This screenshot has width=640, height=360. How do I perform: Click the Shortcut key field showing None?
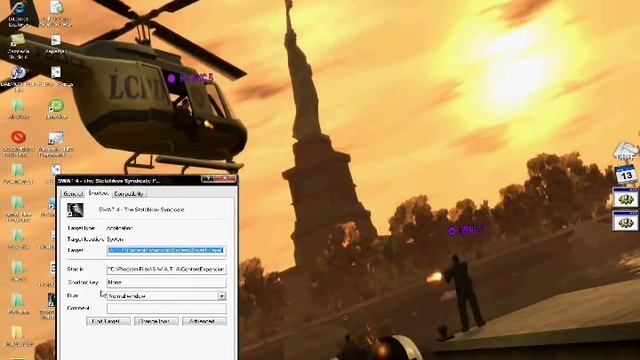167,282
